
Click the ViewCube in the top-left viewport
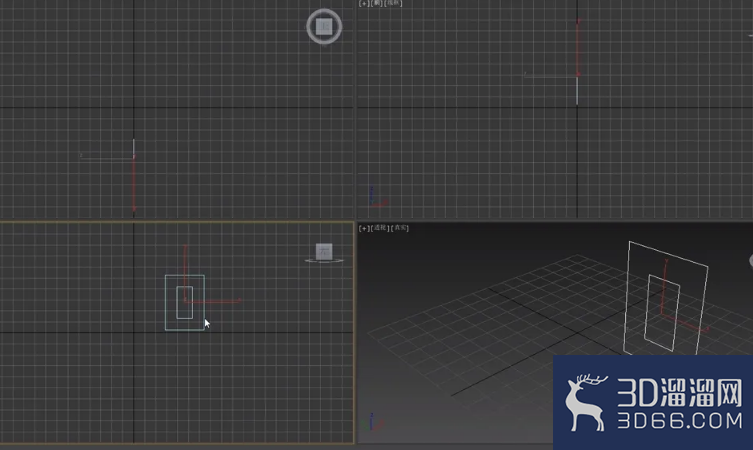324,26
